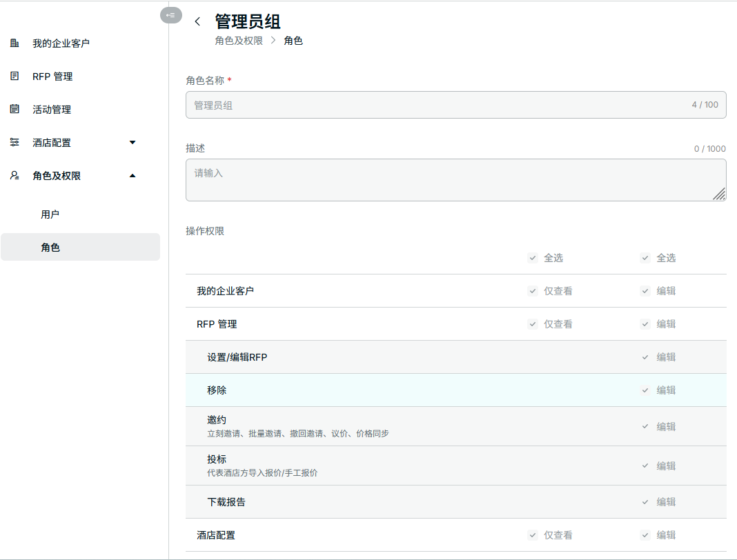This screenshot has width=737, height=560.
Task: Click the 角色及权限 breadcrumb link
Action: (239, 41)
